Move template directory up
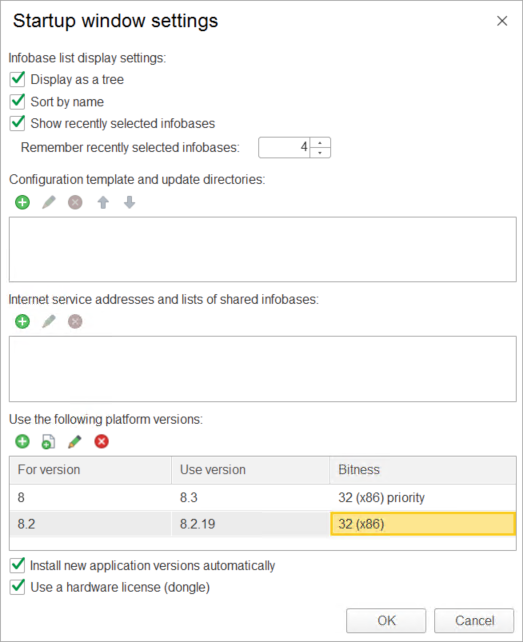 [103, 202]
